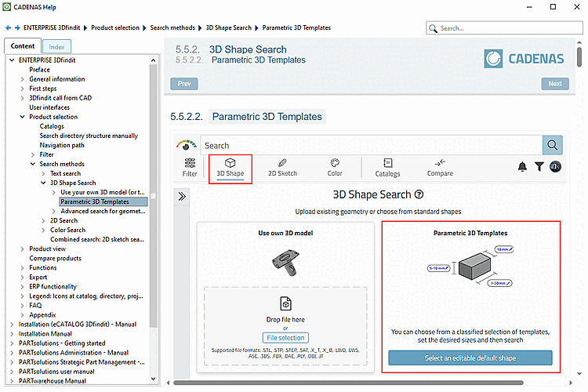Expand the Installation Manual node

[12, 334]
